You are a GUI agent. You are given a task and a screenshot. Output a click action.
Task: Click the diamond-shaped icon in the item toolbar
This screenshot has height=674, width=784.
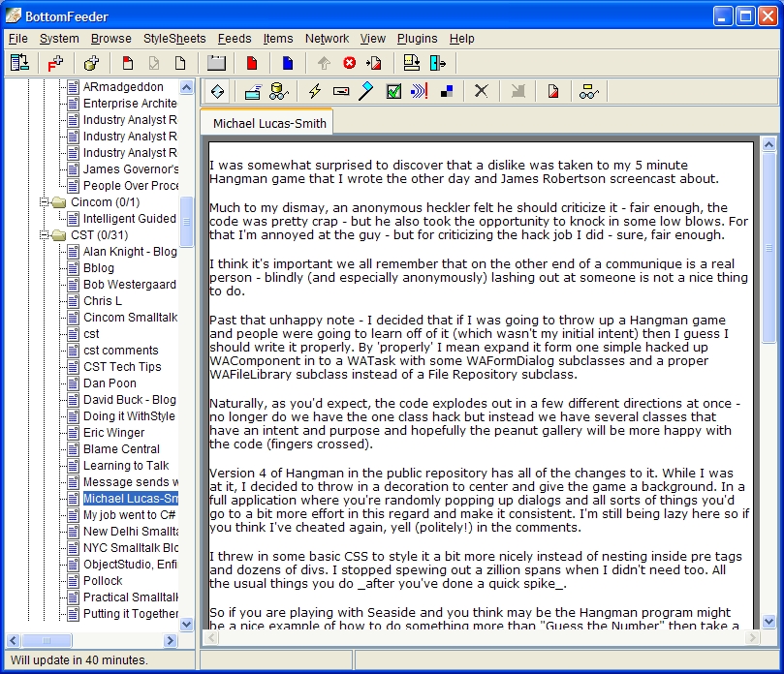click(x=217, y=91)
